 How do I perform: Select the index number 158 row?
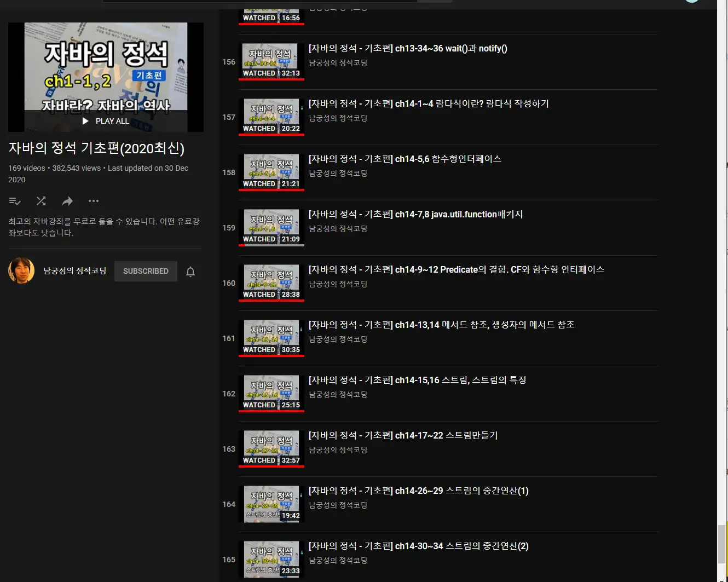tap(229, 172)
